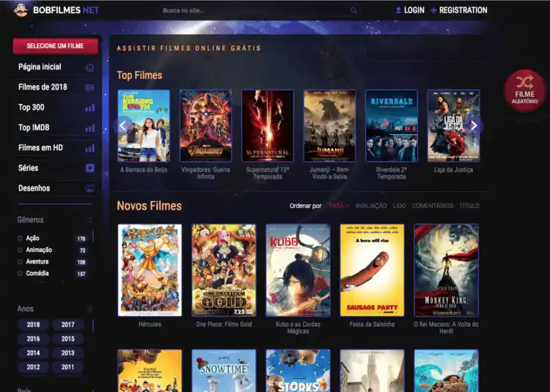Click the LOGIN link
This screenshot has height=392, width=550.
(x=414, y=10)
